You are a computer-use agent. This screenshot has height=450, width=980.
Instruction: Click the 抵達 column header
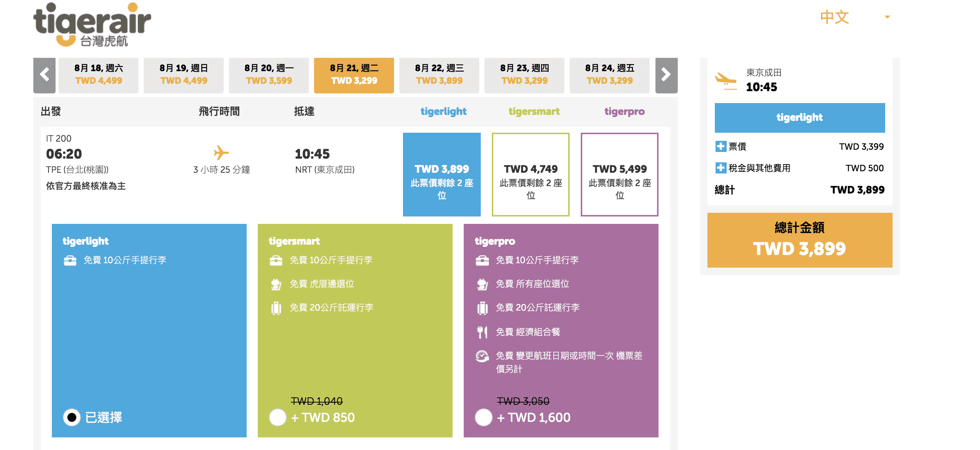pyautogui.click(x=304, y=112)
